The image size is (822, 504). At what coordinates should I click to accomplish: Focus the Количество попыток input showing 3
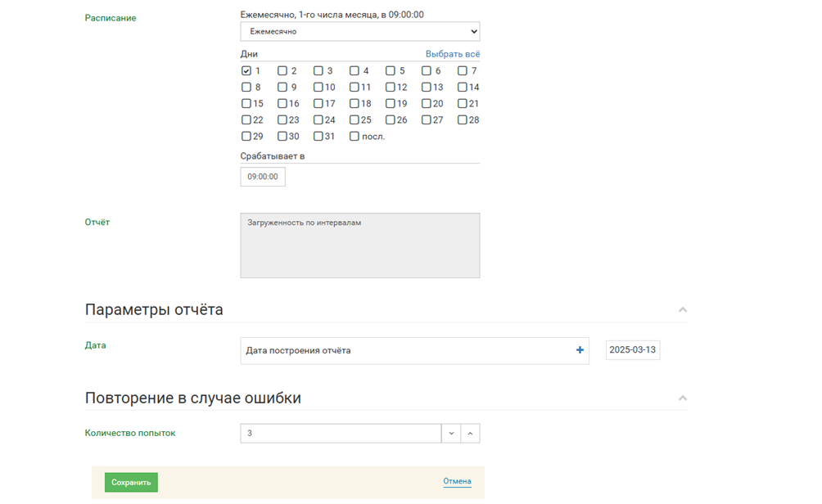(340, 434)
